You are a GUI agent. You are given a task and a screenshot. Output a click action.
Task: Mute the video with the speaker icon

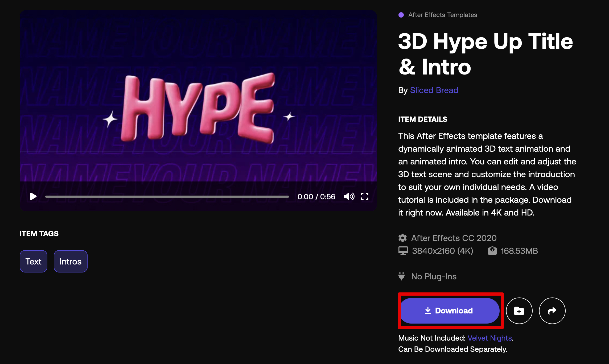click(x=349, y=197)
